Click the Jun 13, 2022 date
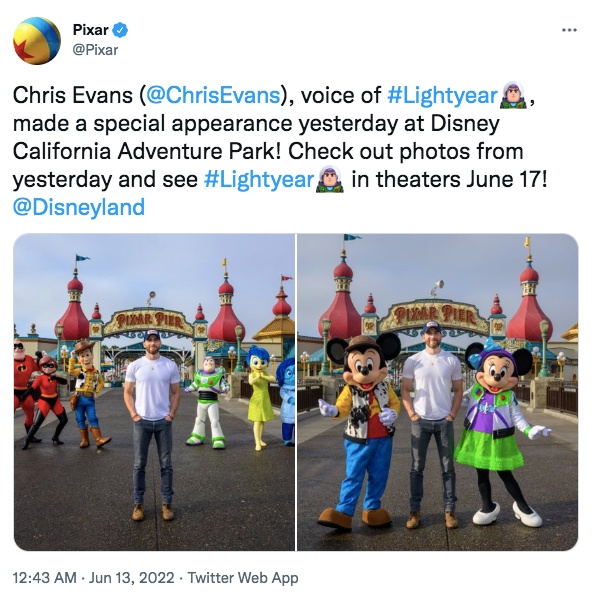 pyautogui.click(x=131, y=578)
